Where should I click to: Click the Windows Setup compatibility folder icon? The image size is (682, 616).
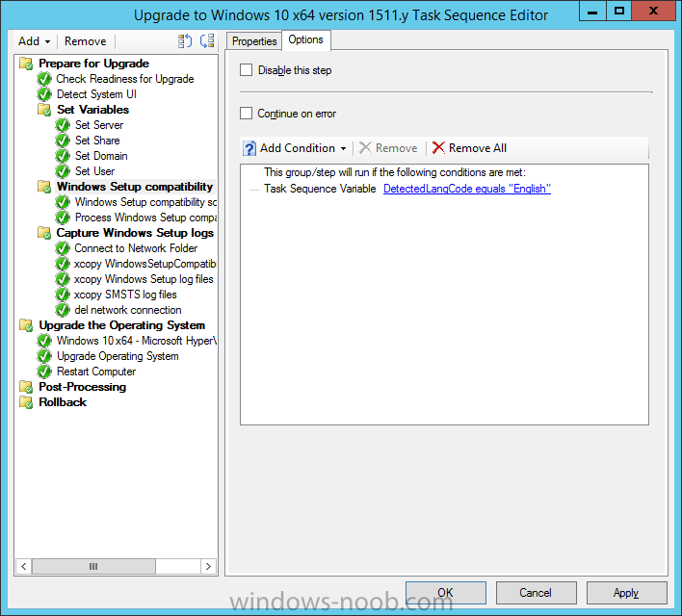click(x=44, y=187)
